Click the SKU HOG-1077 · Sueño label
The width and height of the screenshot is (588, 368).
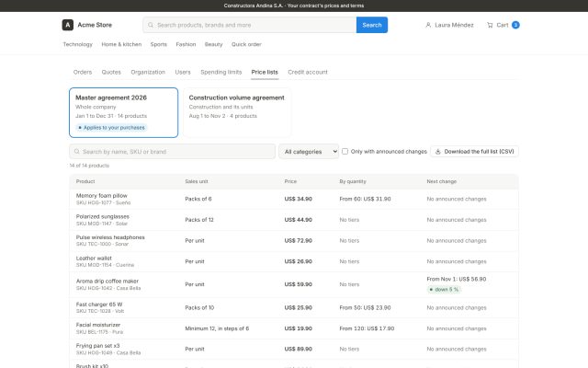pyautogui.click(x=103, y=202)
